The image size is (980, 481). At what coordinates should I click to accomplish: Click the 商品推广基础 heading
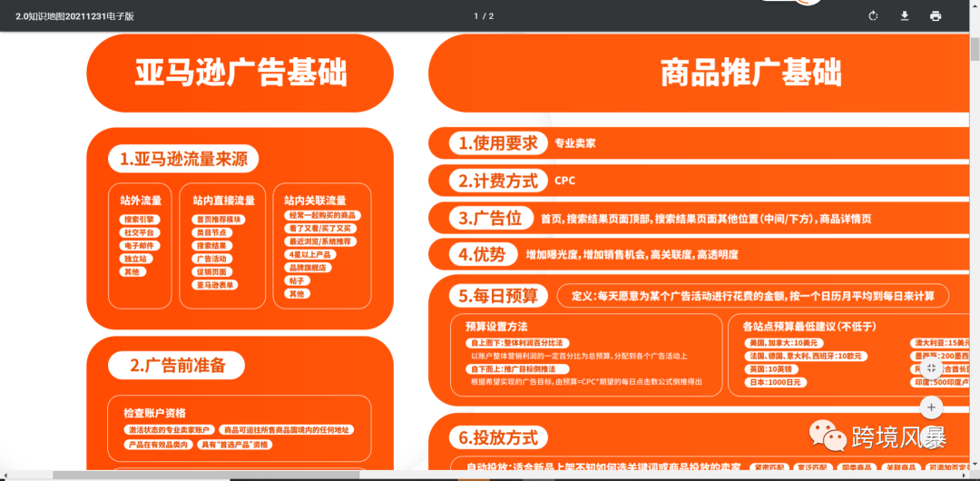(751, 74)
